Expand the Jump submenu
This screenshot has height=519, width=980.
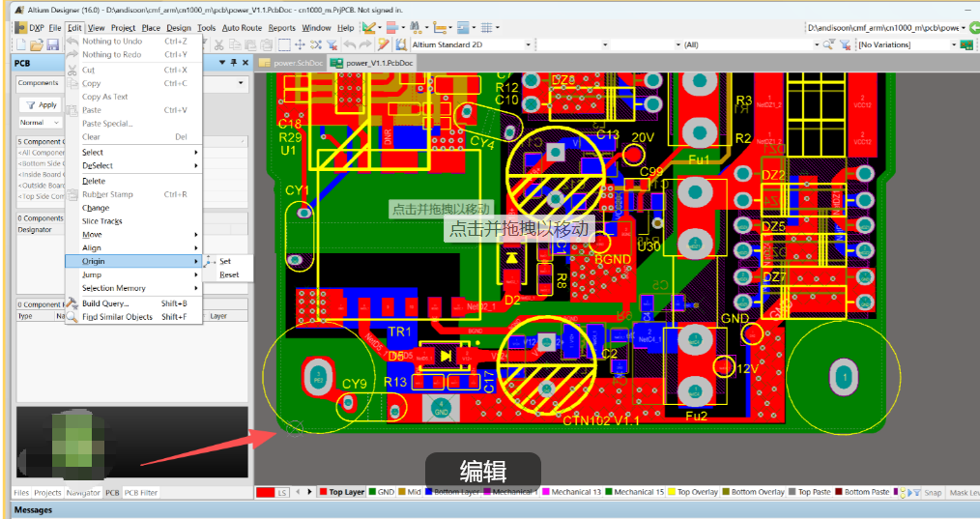point(133,274)
